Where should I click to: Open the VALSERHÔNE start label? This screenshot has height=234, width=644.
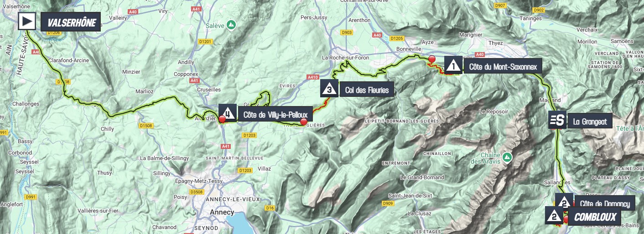71,21
